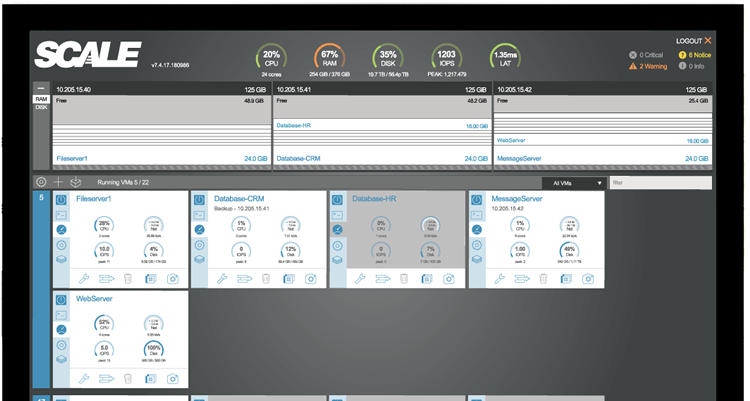Open the All VMs dropdown

pos(574,183)
